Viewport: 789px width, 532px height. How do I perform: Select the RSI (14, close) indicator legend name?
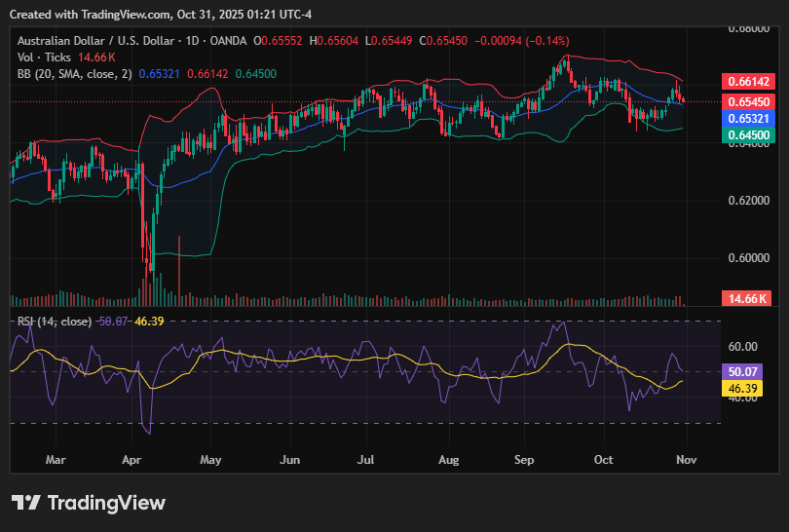55,321
